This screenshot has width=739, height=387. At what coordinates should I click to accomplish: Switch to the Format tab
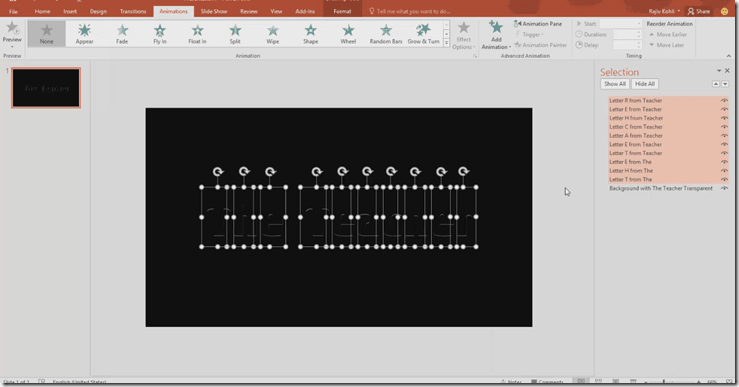tap(343, 11)
